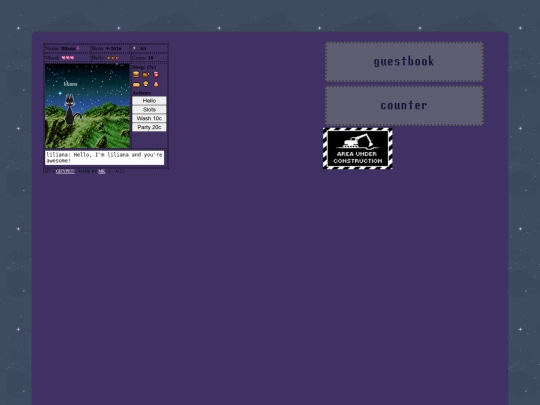Click the Party 20c button
The width and height of the screenshot is (540, 405).
click(149, 127)
